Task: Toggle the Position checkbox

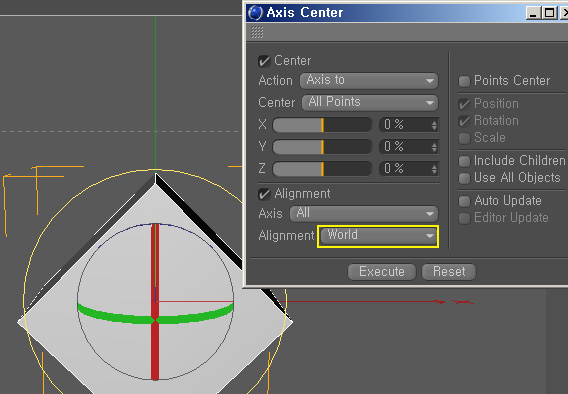Action: coord(464,104)
